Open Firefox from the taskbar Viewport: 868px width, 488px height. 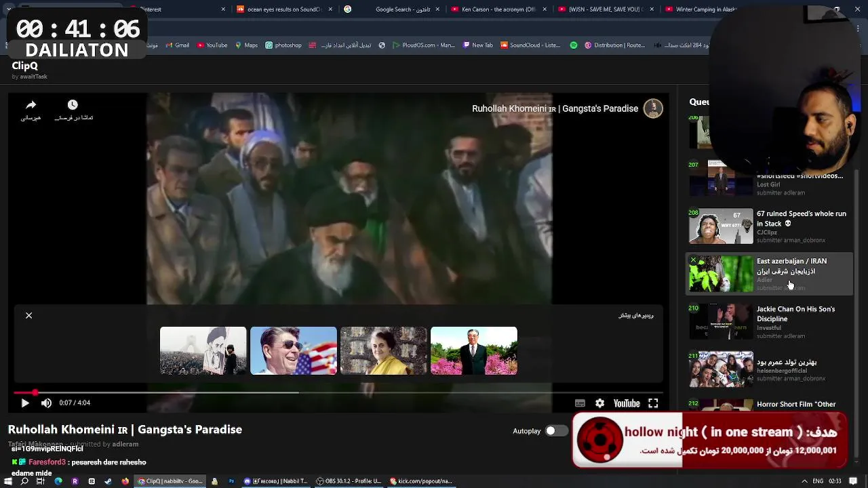tap(125, 481)
